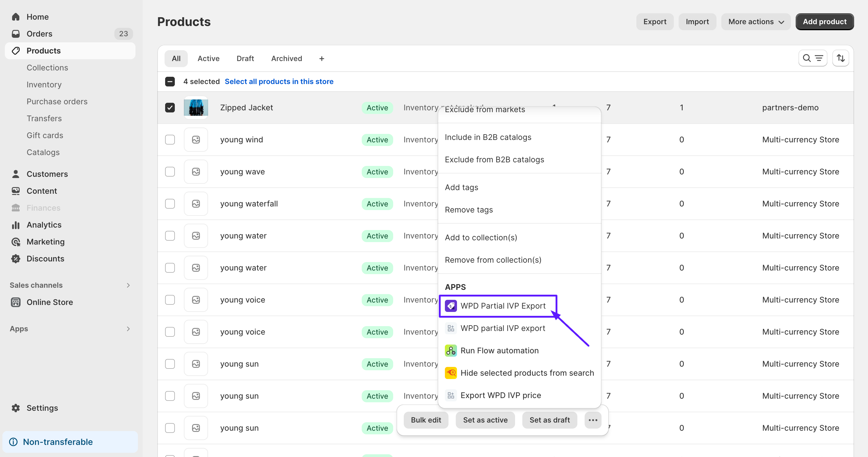Click Select all products in this store

(279, 82)
